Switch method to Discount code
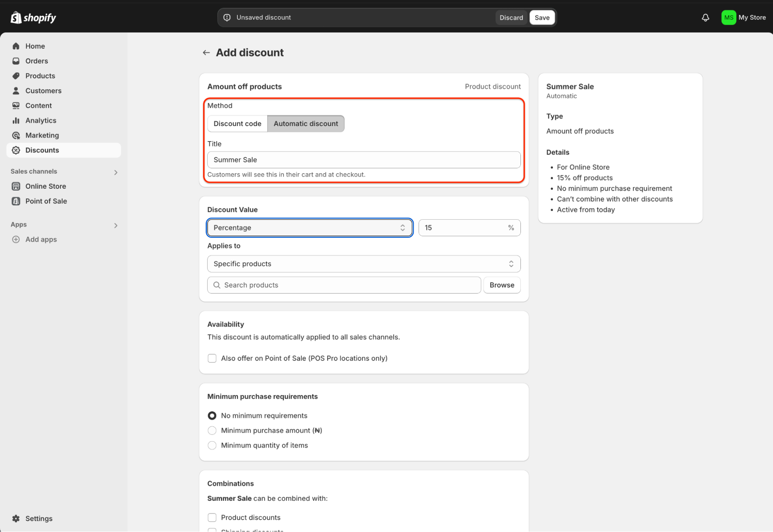This screenshot has height=532, width=773. 237,124
